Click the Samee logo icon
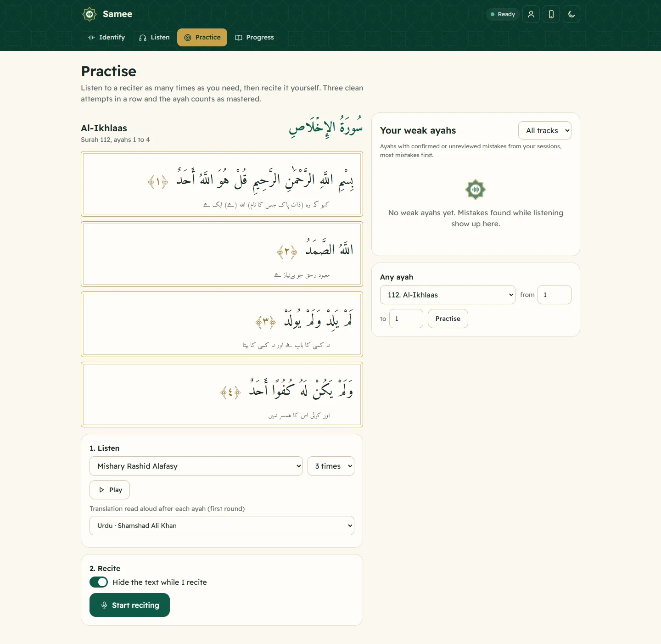 click(x=90, y=14)
